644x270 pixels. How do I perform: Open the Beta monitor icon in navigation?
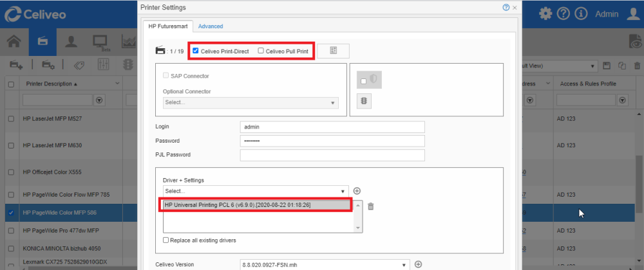pos(100,42)
